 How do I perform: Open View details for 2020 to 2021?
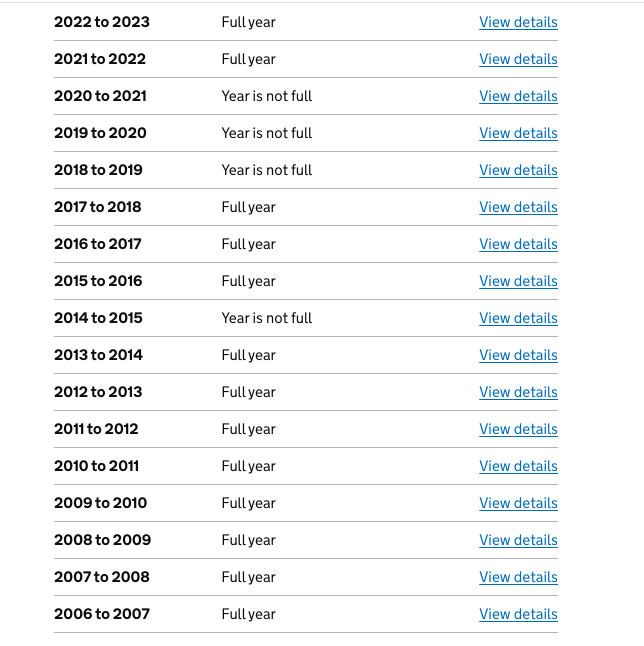518,96
